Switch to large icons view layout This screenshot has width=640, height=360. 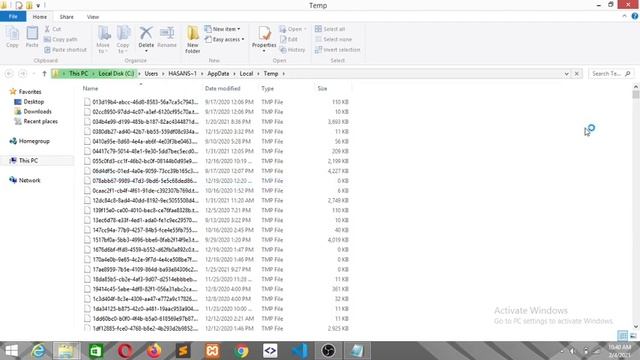(633, 336)
